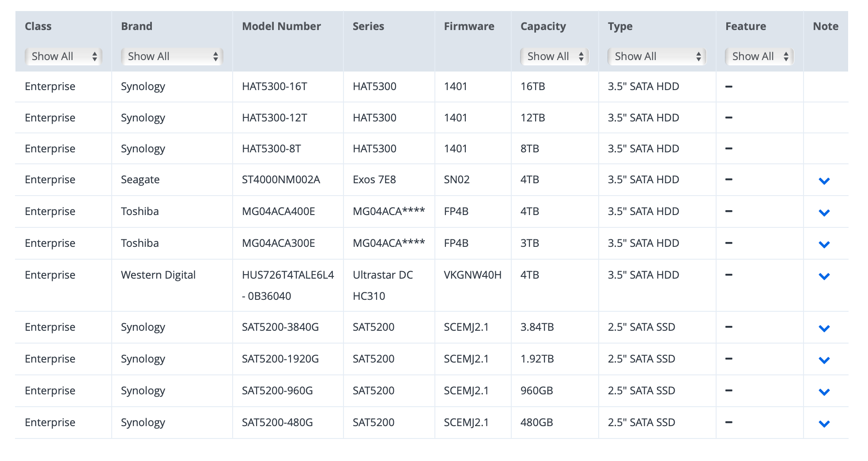
Task: Open the Brand filter dropdown
Action: pos(172,57)
